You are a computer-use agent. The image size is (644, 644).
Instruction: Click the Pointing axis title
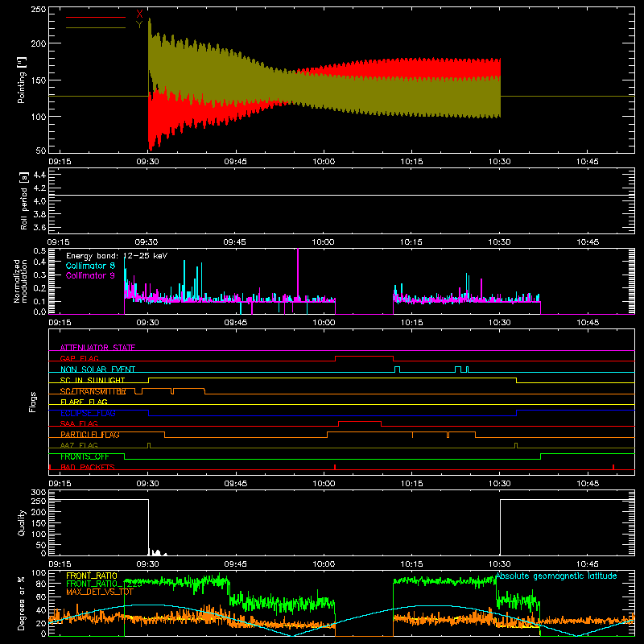[22, 80]
